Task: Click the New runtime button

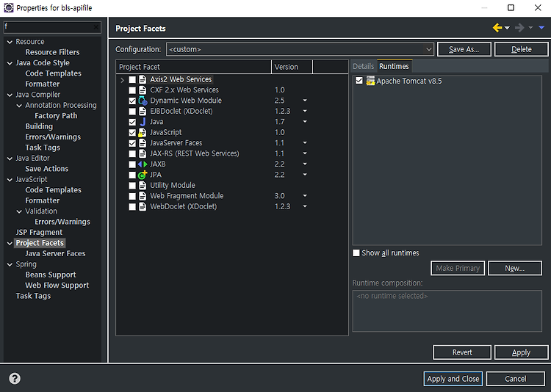Action: point(515,269)
